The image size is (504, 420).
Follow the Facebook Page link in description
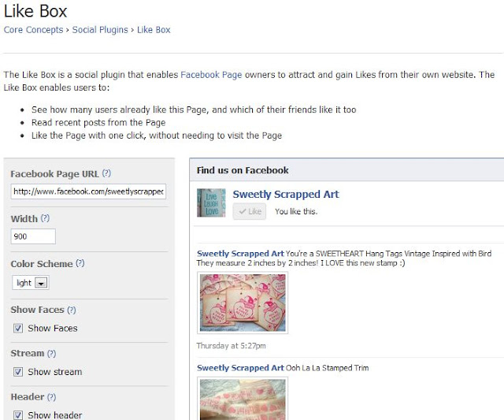pyautogui.click(x=211, y=75)
